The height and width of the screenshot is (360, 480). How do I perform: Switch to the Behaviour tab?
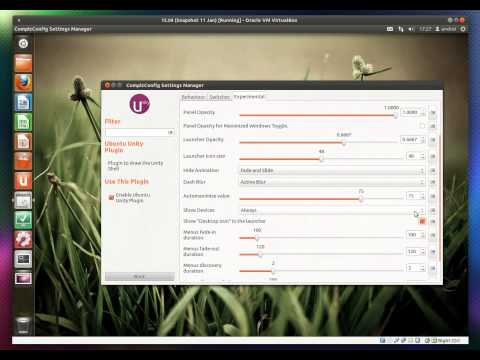193,97
